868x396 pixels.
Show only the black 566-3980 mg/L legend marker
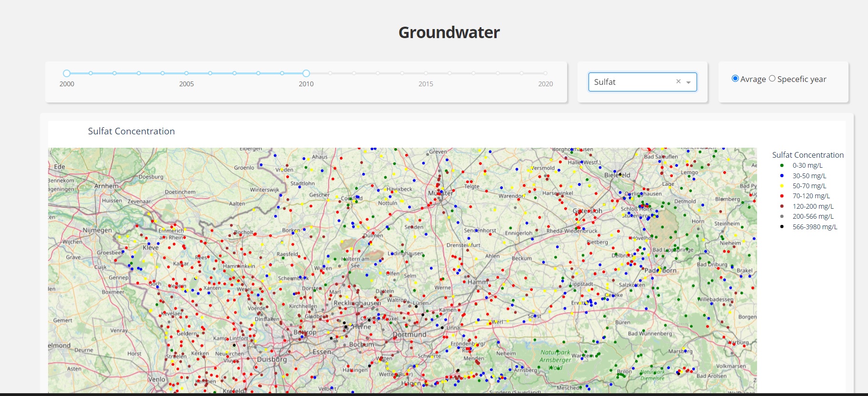(782, 227)
